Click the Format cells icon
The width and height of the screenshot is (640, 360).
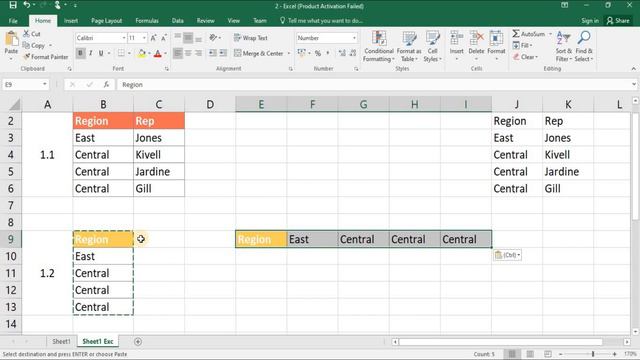pyautogui.click(x=496, y=38)
